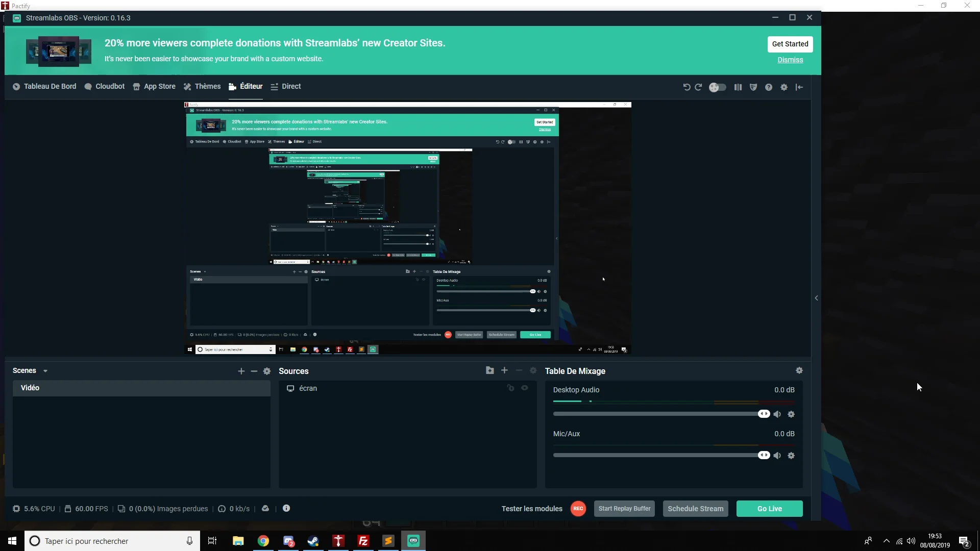980x551 pixels.
Task: Click Schedule Stream
Action: [695, 509]
